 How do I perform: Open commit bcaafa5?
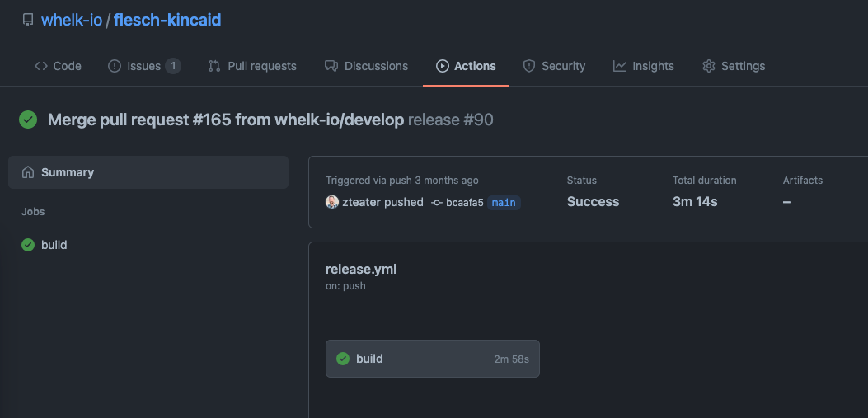click(x=464, y=203)
